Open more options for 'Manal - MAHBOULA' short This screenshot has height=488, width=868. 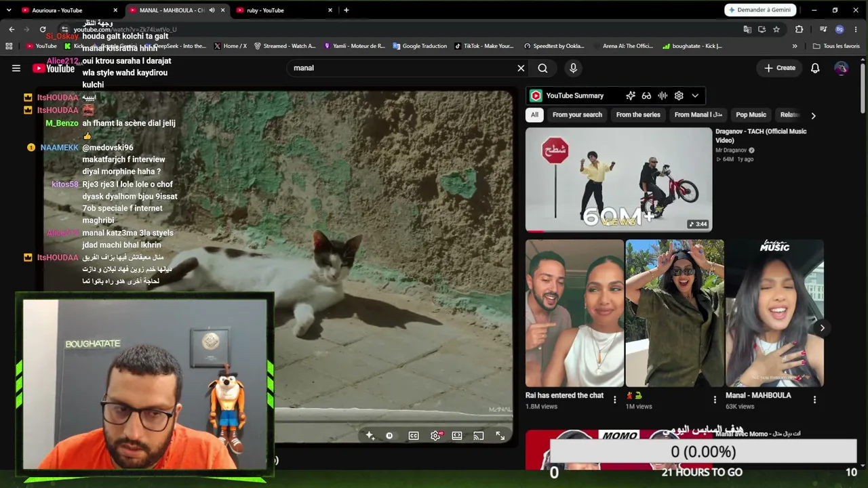click(x=814, y=400)
